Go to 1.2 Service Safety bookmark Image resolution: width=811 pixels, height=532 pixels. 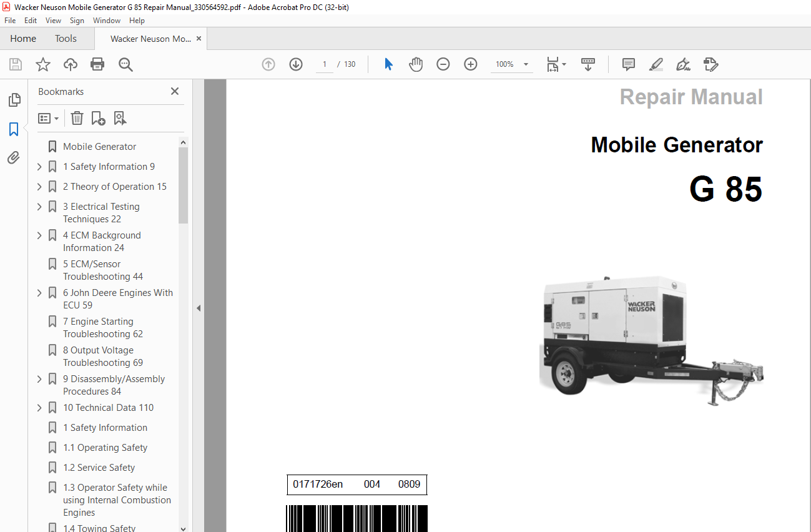99,468
